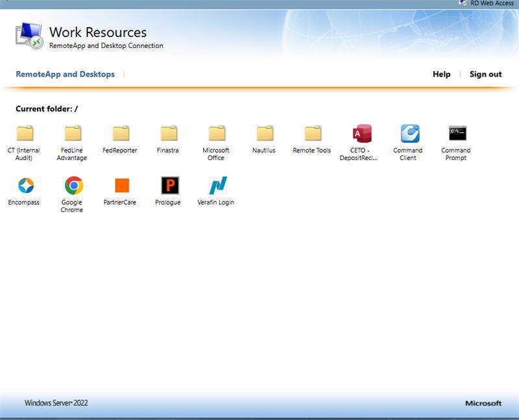Click the Microsoft footer logo
Screen dimensions: 519x420
pos(483,403)
